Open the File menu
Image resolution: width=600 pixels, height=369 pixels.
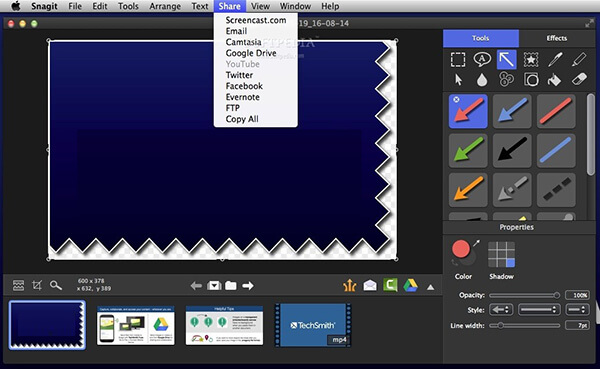75,6
